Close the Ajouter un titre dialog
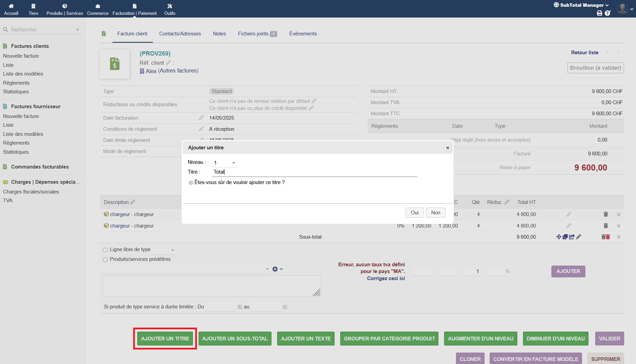Image resolution: width=636 pixels, height=364 pixels. pyautogui.click(x=447, y=148)
